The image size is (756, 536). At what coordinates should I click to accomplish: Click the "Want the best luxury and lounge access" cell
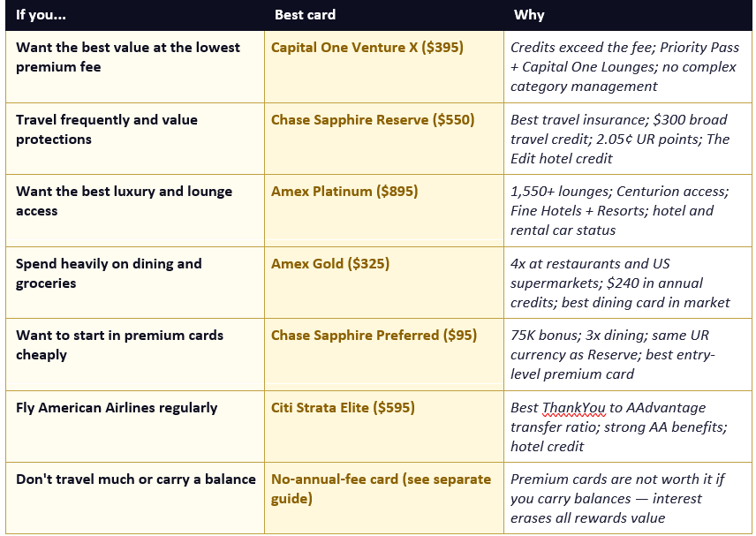click(135, 211)
